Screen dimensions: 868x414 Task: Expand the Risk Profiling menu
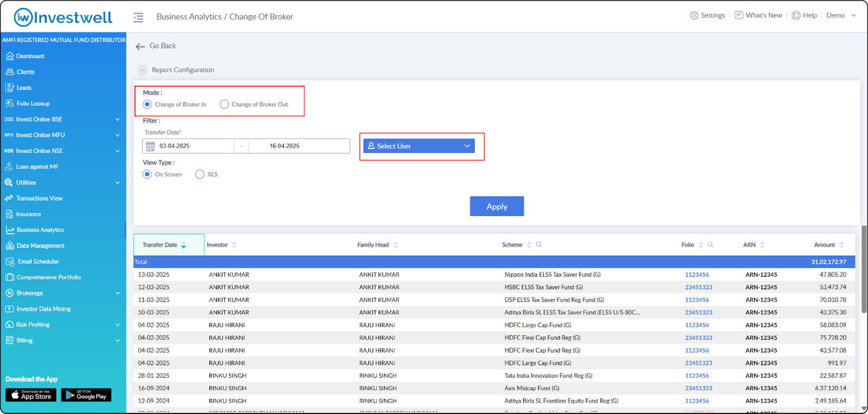(118, 324)
